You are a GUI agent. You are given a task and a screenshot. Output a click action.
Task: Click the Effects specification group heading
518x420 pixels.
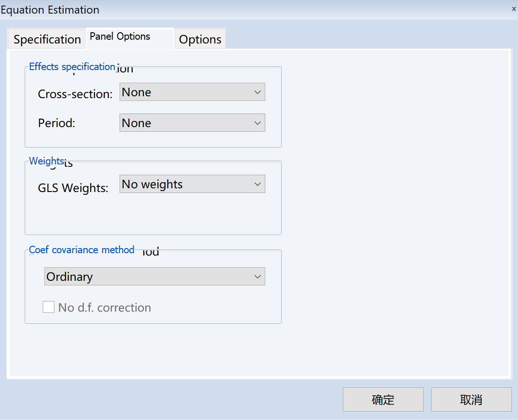click(x=72, y=67)
